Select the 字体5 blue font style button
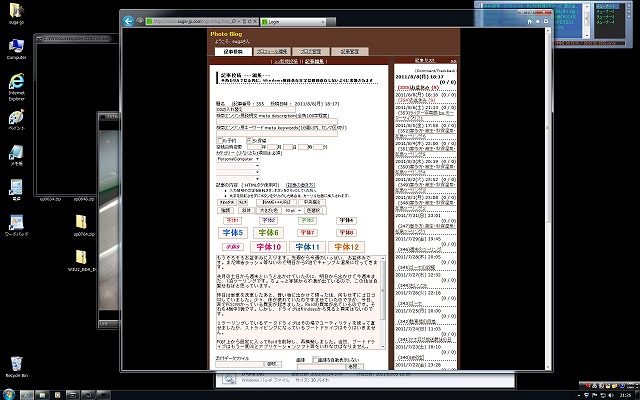This screenshot has width=640, height=400. (x=233, y=233)
